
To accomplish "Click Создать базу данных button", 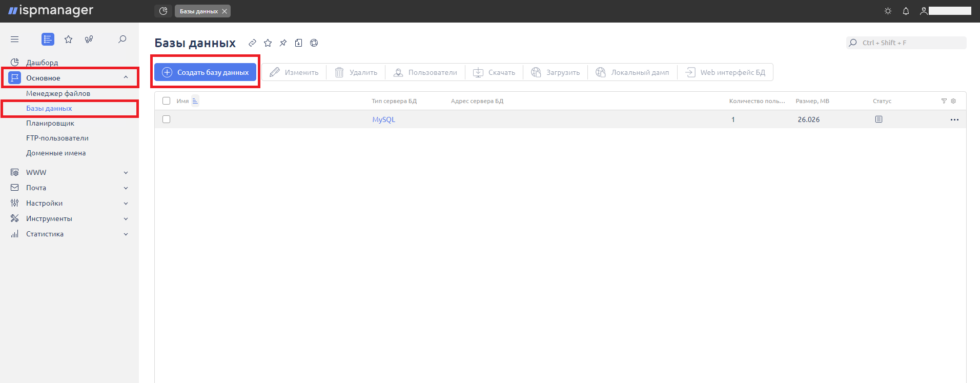I will pyautogui.click(x=205, y=72).
